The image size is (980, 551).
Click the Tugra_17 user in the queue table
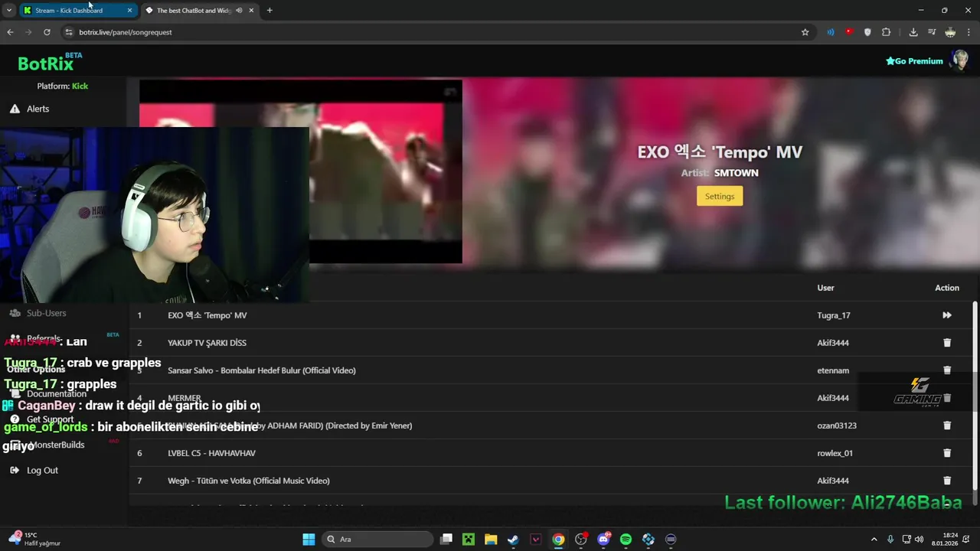(x=834, y=315)
